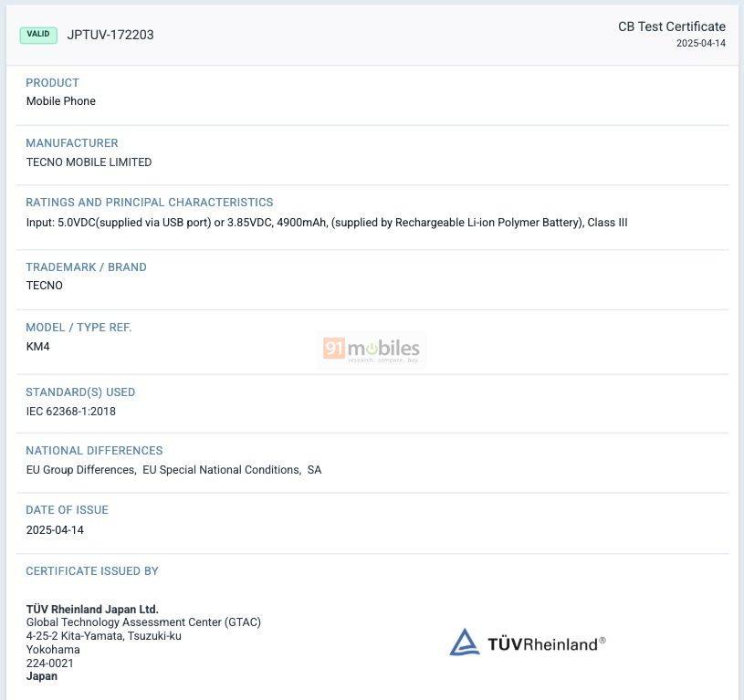Screen dimensions: 744x700
Task: Click the STANDARD(S) USED label
Action: click(80, 392)
